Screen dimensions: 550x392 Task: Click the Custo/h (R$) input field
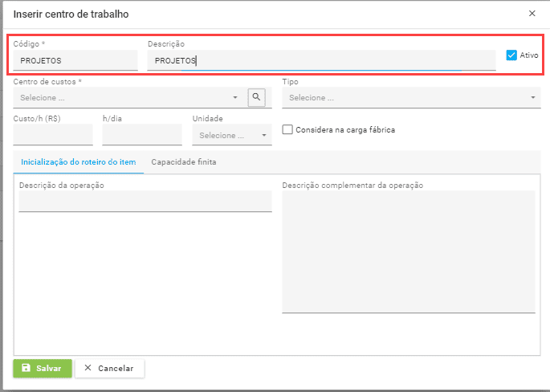53,135
